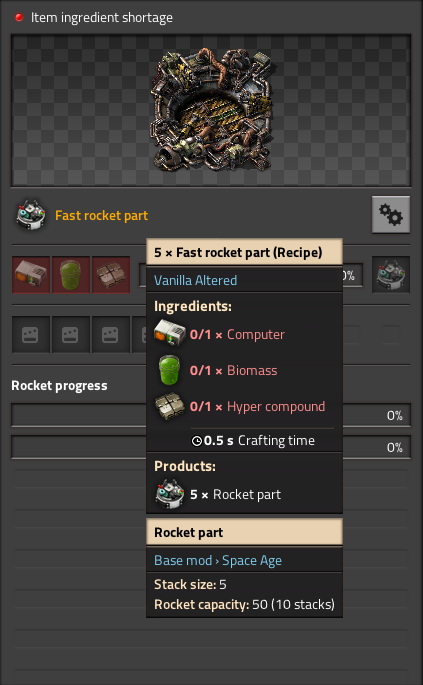Click Biomass icon in tooltip ingredients

click(x=169, y=370)
